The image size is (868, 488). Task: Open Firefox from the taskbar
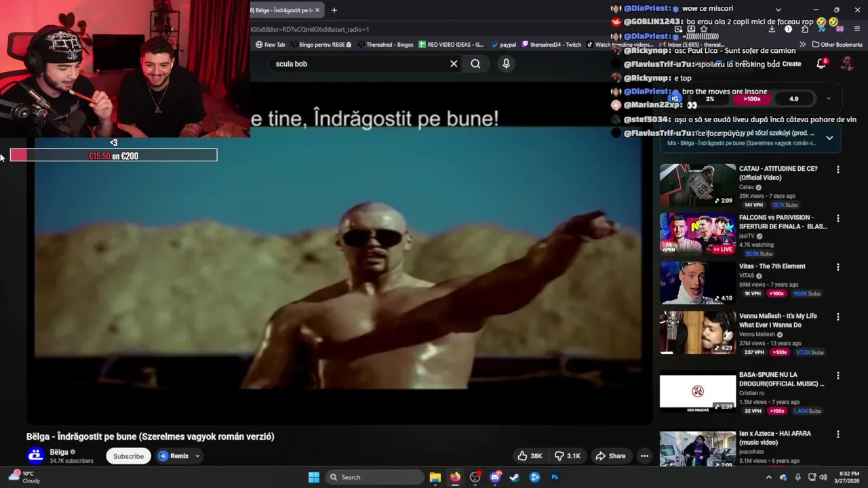pos(455,477)
